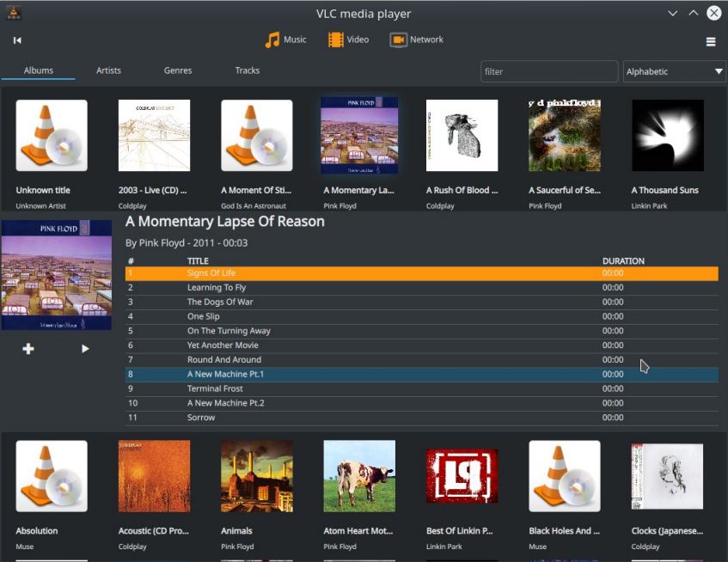Select track 'Signs Of Life'
This screenshot has height=562, width=728.
pos(421,273)
